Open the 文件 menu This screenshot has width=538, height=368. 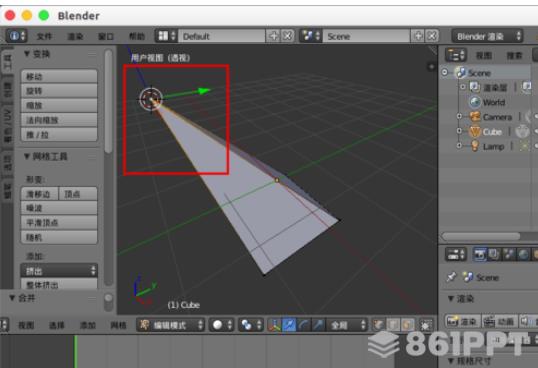44,36
